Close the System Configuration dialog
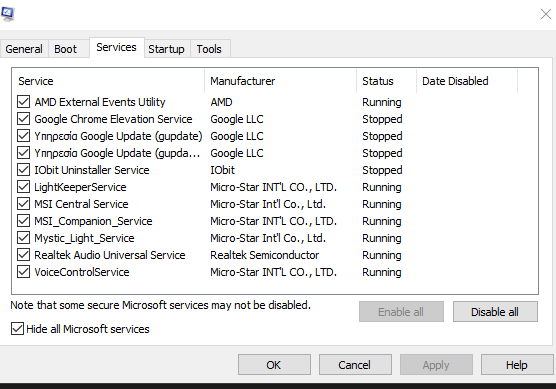The width and height of the screenshot is (556, 389). [x=546, y=14]
